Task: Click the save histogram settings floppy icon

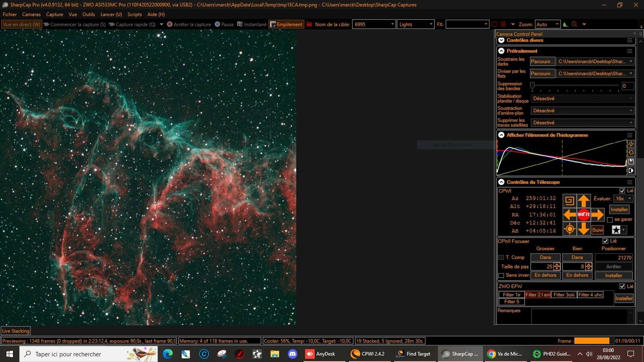Action: pos(631,161)
